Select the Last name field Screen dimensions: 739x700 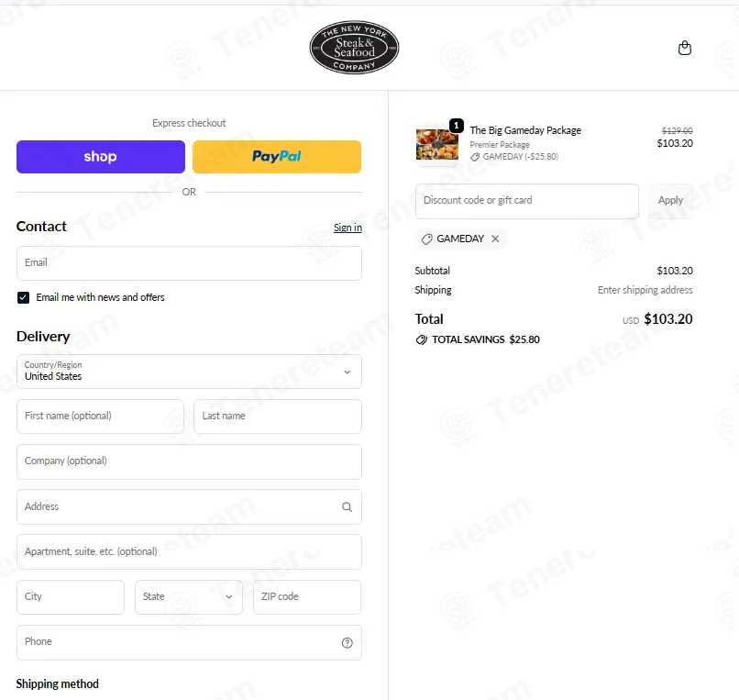[x=277, y=417]
